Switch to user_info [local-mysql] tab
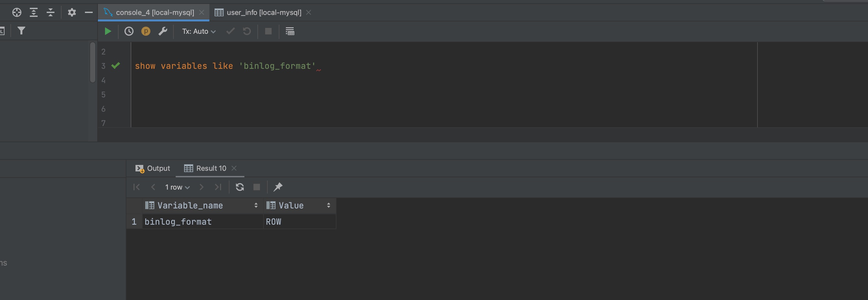 click(264, 12)
